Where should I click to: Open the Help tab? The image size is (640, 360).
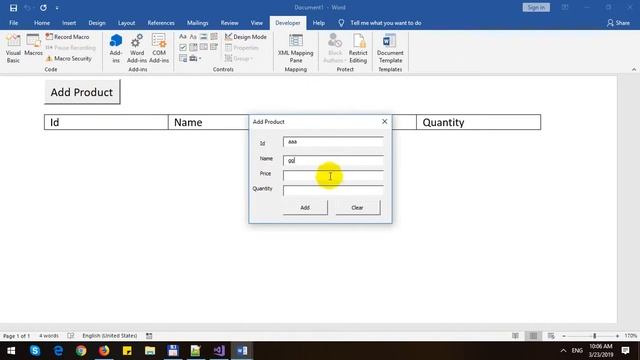pos(318,23)
